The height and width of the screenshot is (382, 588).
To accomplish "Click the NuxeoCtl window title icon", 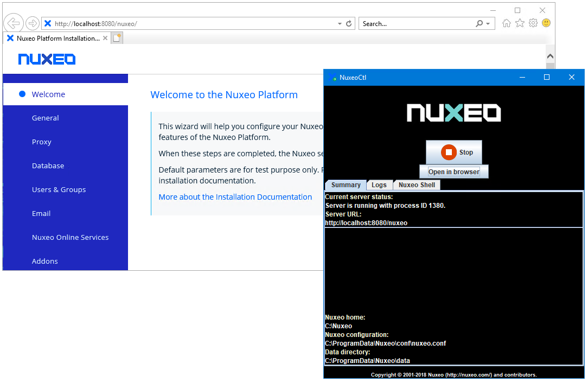I will pyautogui.click(x=333, y=78).
